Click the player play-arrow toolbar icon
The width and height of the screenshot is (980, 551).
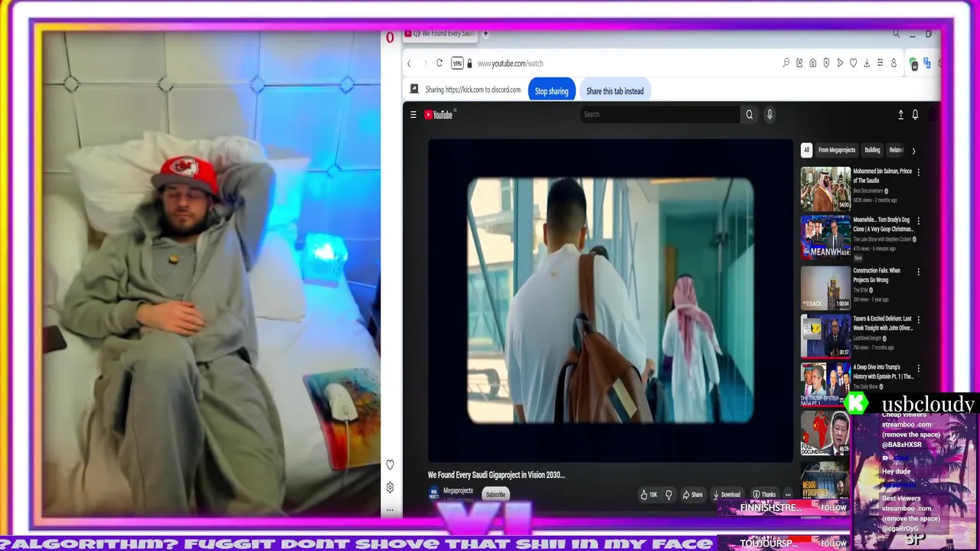[x=840, y=64]
